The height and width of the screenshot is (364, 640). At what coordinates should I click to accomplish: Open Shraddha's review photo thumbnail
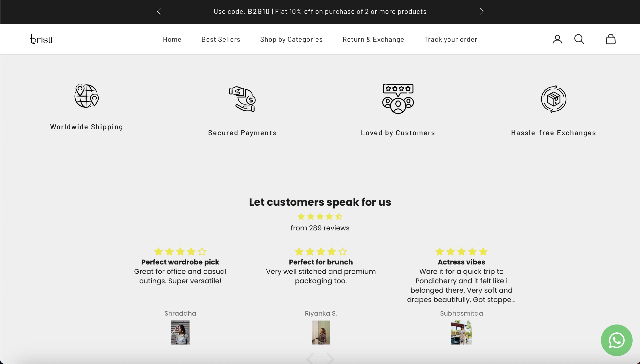coord(180,332)
